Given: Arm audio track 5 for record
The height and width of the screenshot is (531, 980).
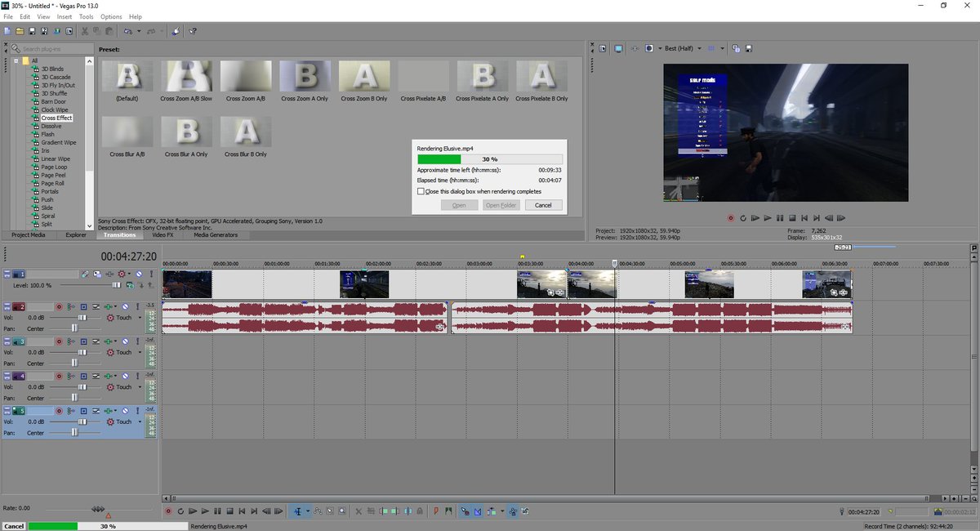Looking at the screenshot, I should (x=59, y=410).
